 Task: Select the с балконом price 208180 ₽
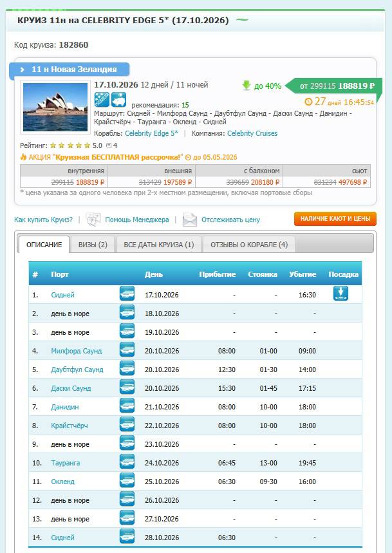(265, 182)
